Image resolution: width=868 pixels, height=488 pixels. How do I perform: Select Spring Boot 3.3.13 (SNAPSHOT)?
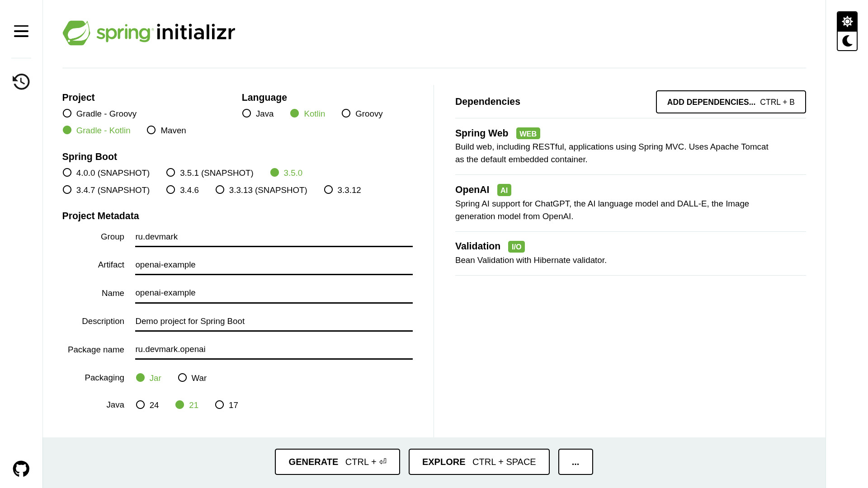point(261,190)
